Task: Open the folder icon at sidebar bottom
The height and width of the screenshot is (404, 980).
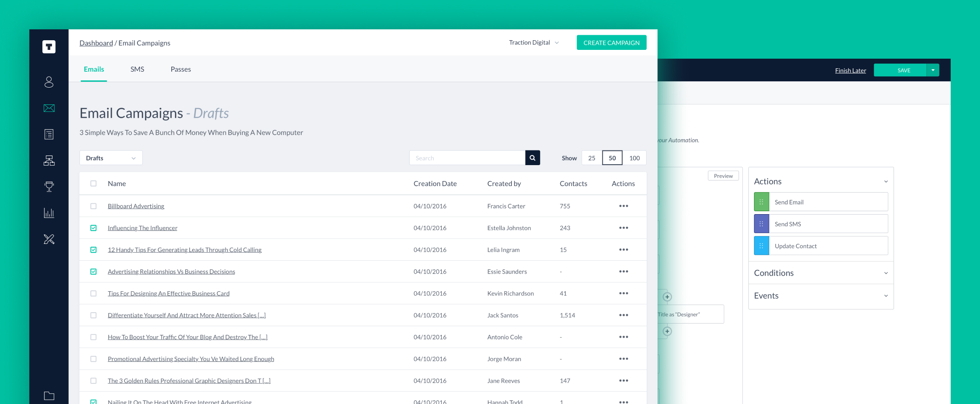Action: point(49,396)
